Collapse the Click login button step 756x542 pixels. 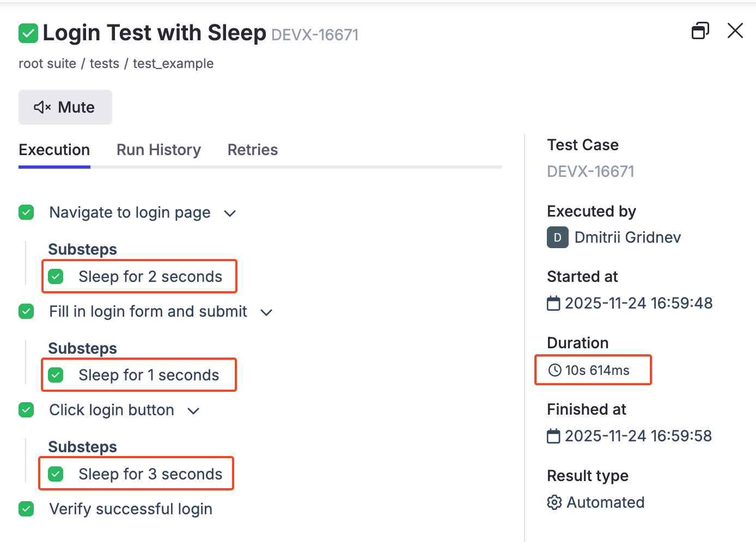point(193,411)
